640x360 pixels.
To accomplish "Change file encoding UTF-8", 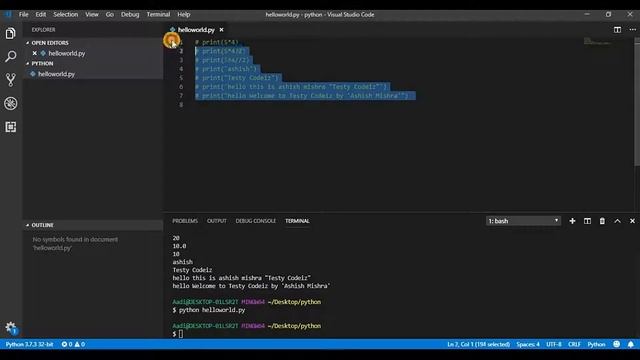I will point(553,344).
